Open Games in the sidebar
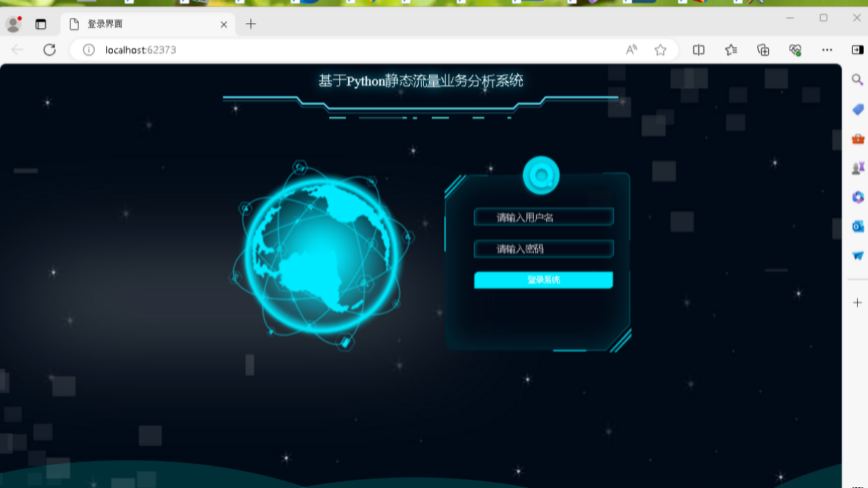 point(857,166)
